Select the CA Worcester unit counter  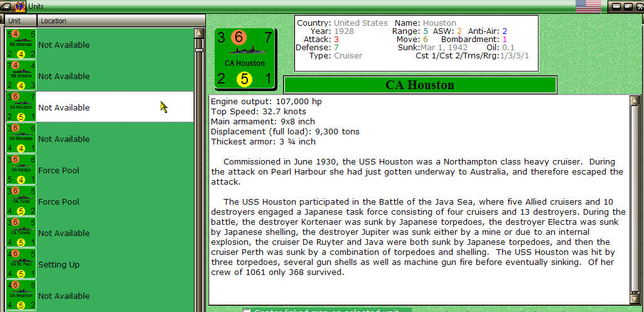pos(21,138)
